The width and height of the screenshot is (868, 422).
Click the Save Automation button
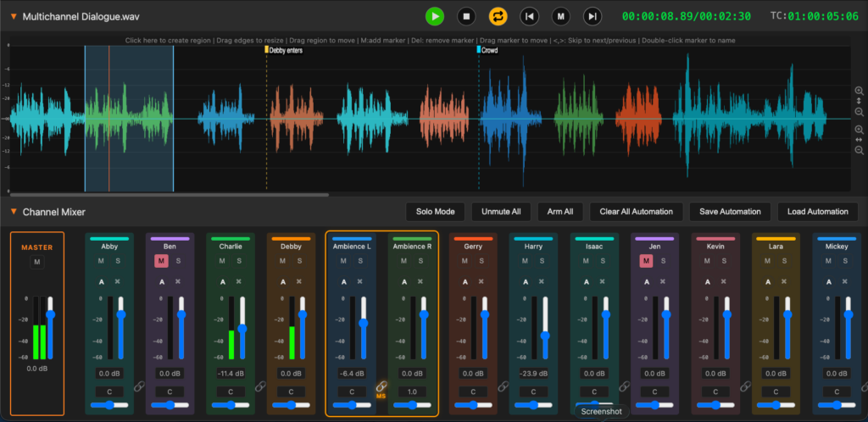pyautogui.click(x=730, y=212)
